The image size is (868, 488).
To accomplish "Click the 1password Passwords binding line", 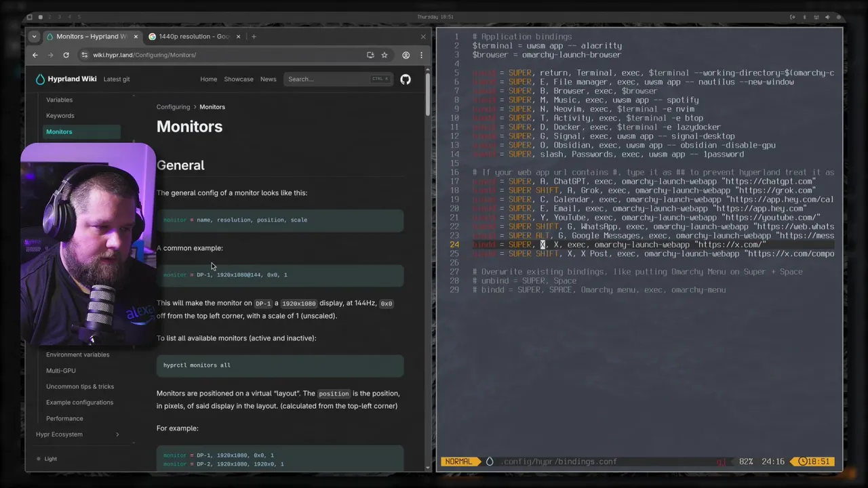I will 608,155.
